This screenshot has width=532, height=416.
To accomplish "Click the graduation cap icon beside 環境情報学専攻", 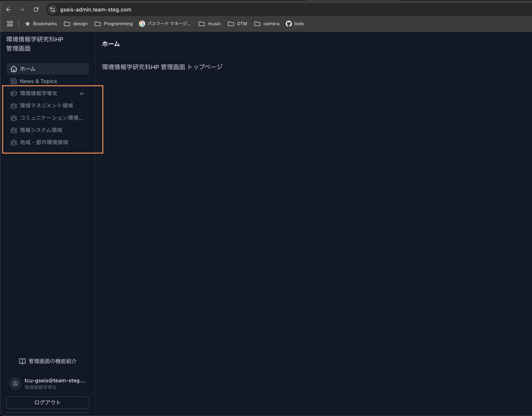I will (x=14, y=93).
